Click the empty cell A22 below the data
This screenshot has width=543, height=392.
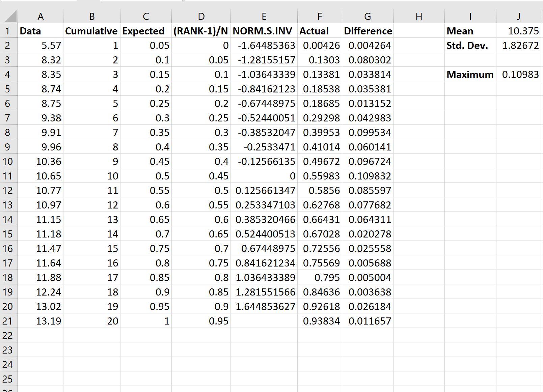point(40,335)
